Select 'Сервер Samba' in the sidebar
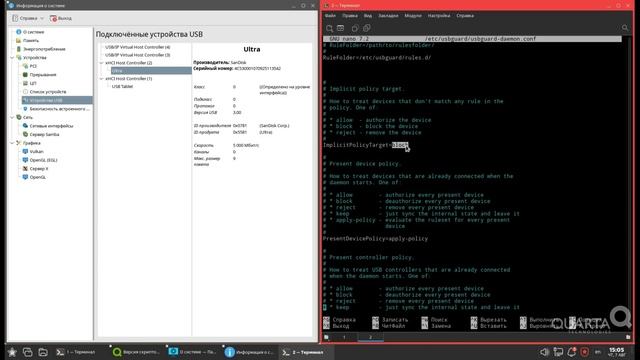Screen dimensions: 640x360 [44, 134]
